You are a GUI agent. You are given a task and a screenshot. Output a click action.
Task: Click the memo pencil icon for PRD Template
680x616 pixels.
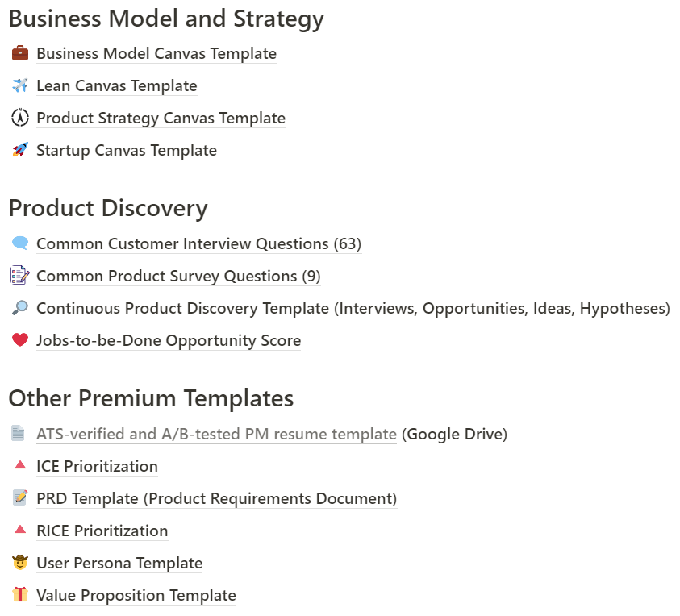pyautogui.click(x=20, y=498)
